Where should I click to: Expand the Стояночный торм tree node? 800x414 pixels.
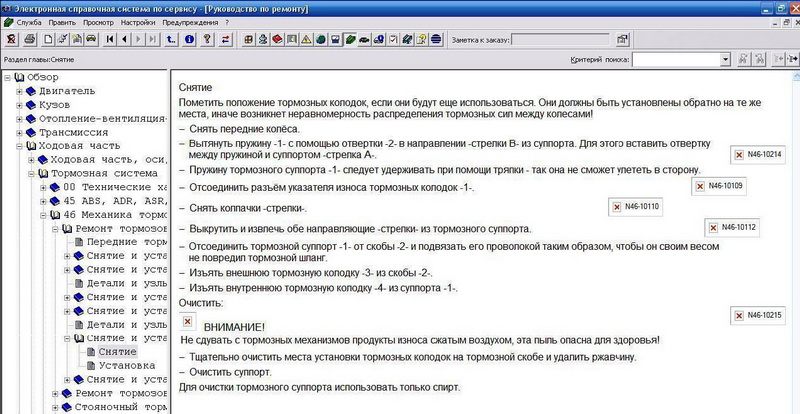[x=55, y=407]
